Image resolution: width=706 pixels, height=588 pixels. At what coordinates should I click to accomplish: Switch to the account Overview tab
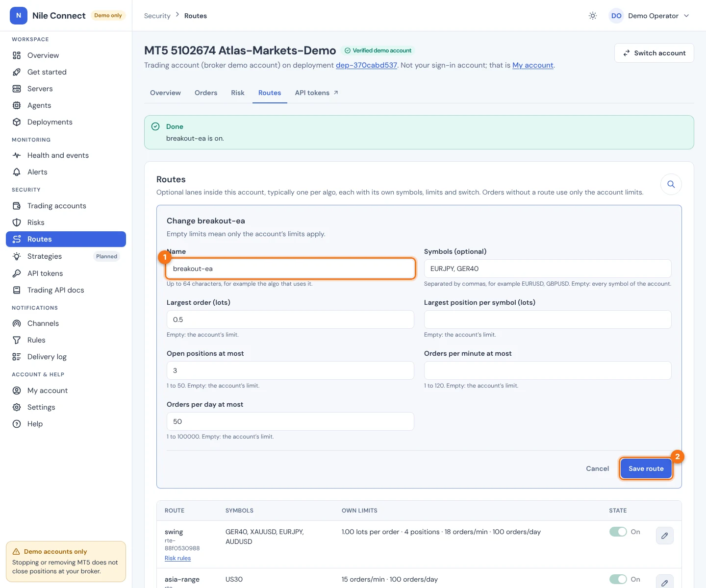165,93
